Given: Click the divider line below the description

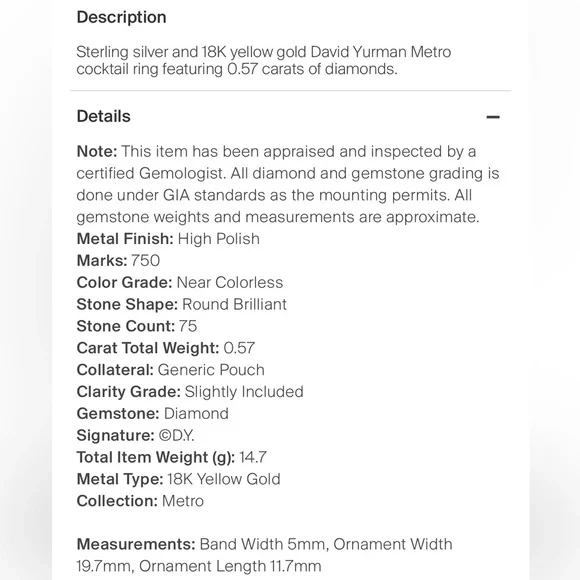Looking at the screenshot, I should pos(291,90).
